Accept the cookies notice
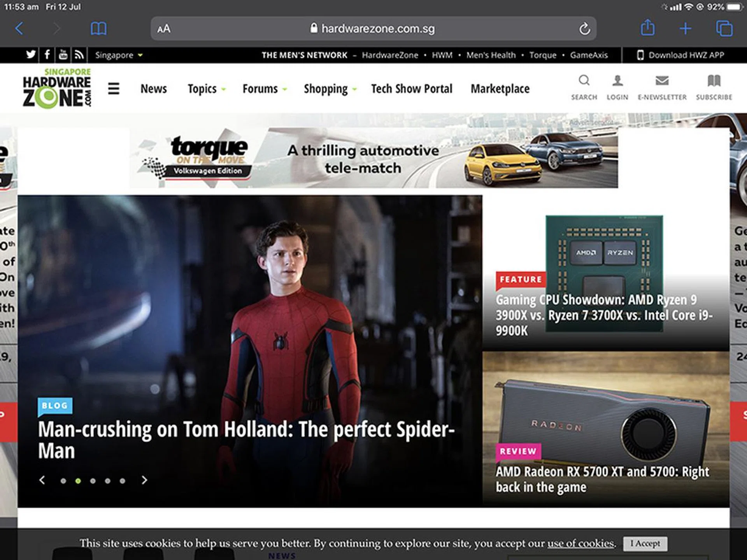Screen dimensions: 747x560 click(645, 544)
